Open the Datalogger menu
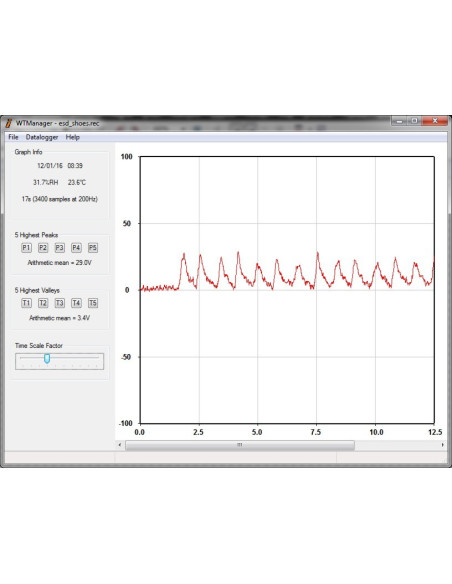 42,137
